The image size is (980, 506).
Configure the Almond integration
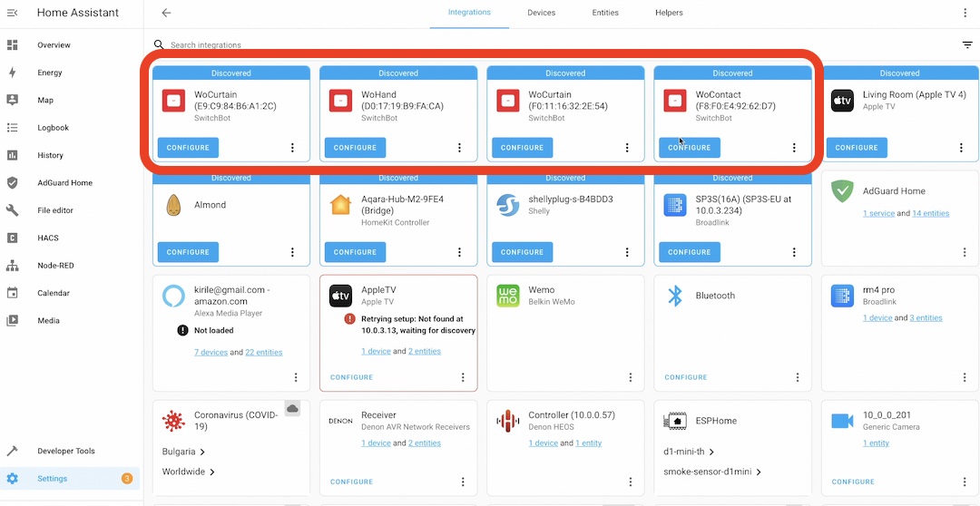(188, 252)
